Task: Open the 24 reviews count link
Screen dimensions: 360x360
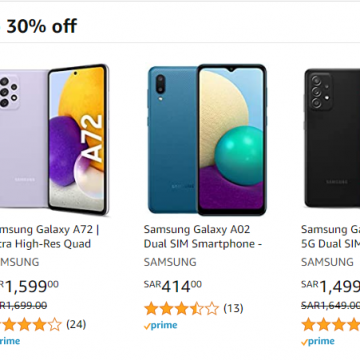Action: click(76, 324)
